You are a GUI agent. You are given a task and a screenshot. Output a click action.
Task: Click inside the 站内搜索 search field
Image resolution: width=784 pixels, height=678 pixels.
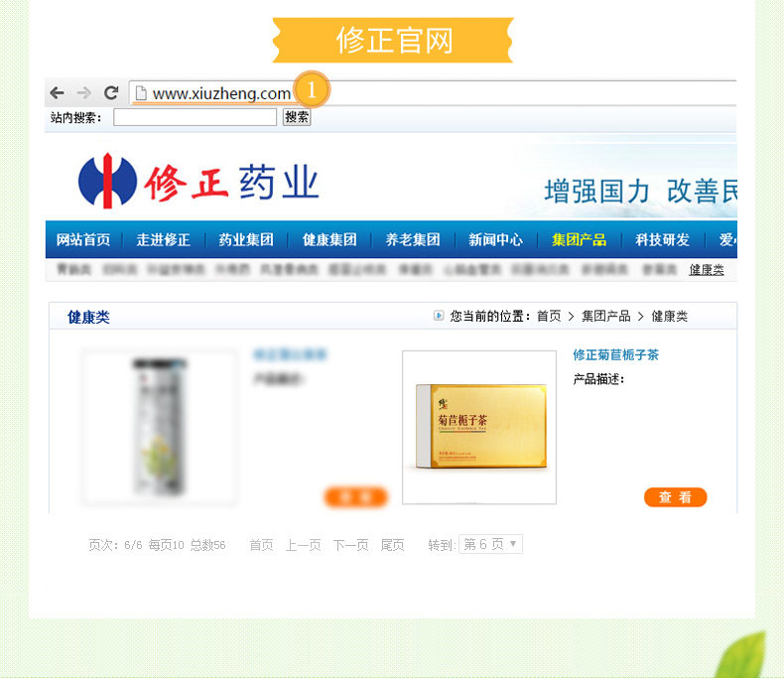tap(195, 117)
